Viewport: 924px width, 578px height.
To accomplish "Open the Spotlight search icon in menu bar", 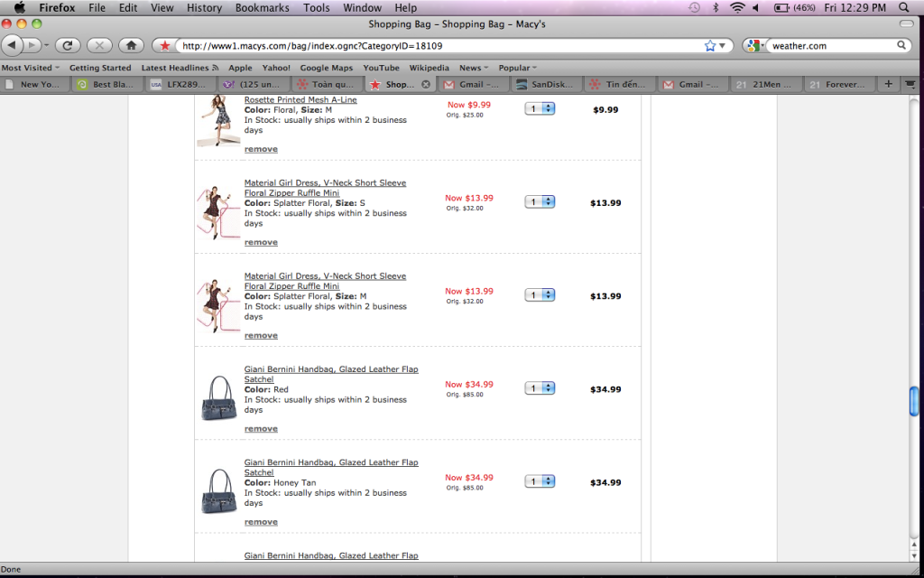I will (x=903, y=7).
